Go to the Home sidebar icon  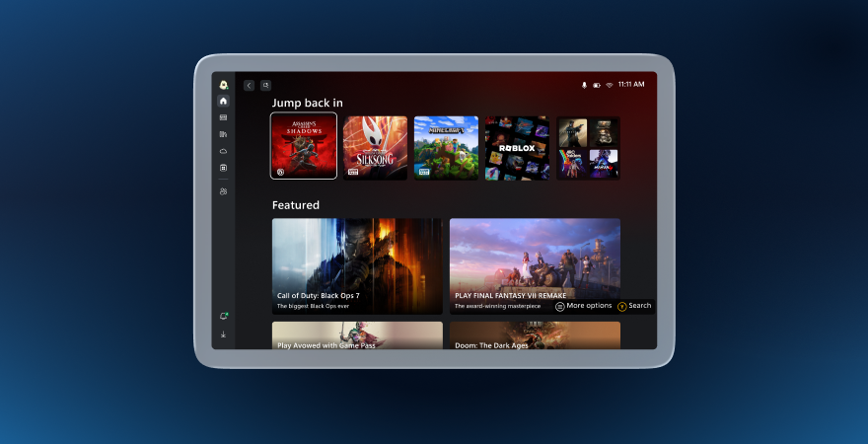click(x=223, y=101)
